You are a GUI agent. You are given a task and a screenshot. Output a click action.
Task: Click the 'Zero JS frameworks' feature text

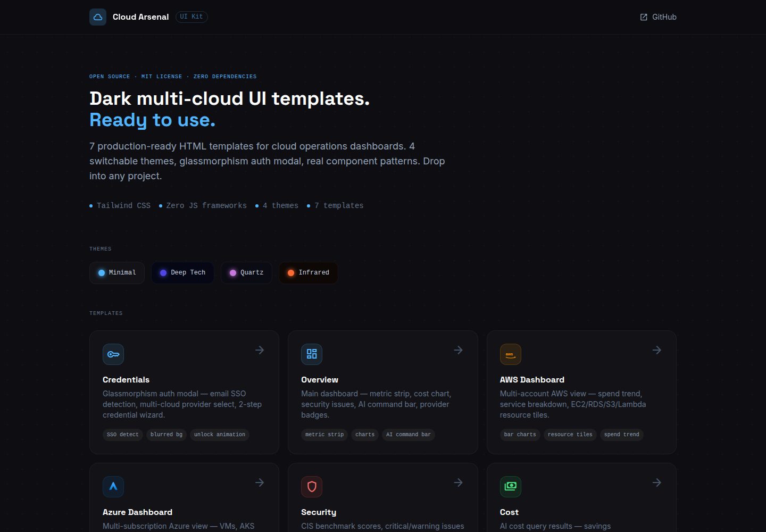coord(206,206)
